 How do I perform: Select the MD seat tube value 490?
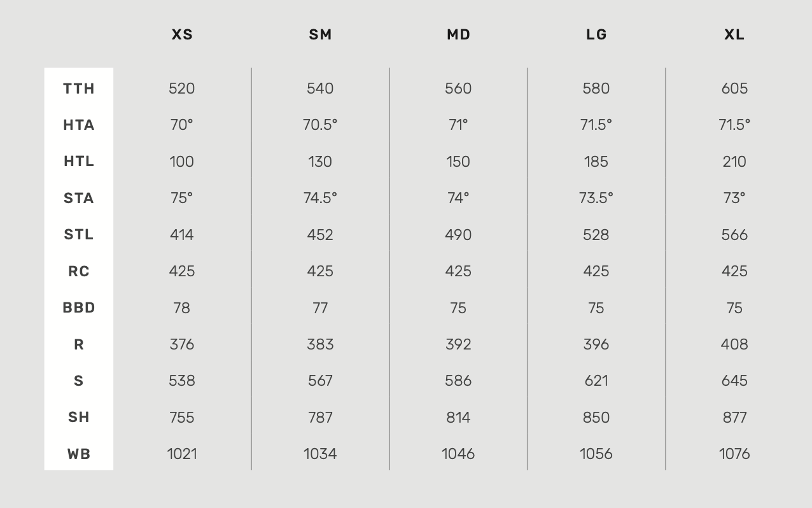point(458,235)
